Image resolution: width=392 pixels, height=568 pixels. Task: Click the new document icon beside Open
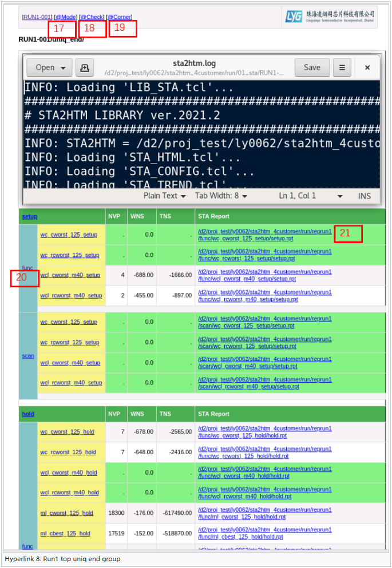[84, 67]
